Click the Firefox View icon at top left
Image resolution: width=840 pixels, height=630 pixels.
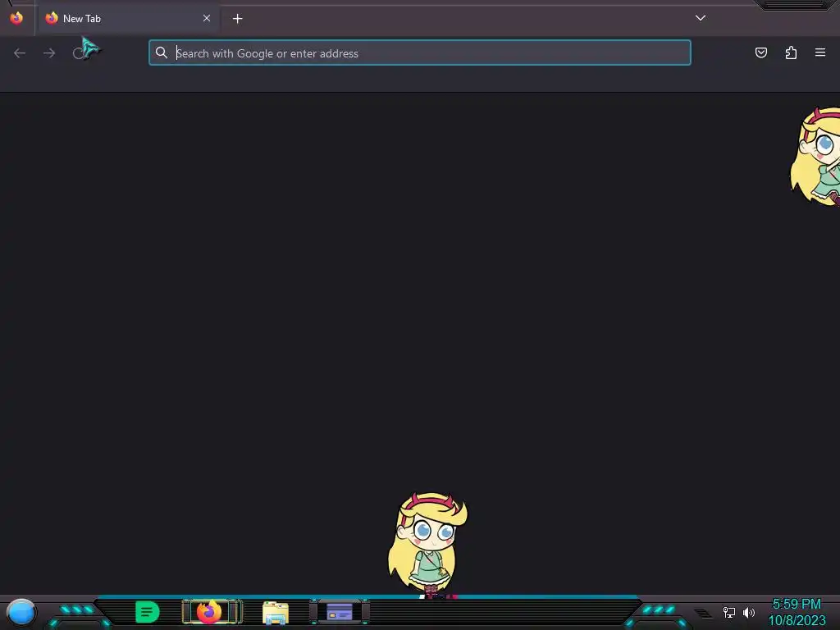(16, 18)
